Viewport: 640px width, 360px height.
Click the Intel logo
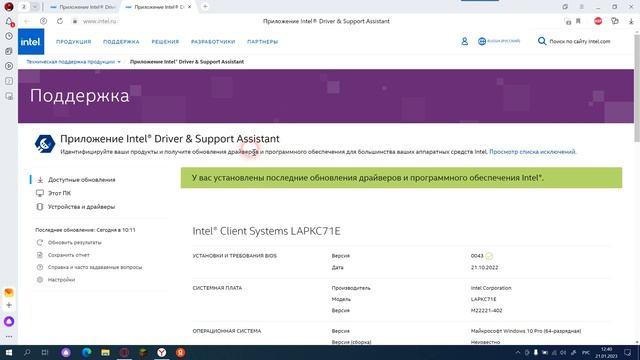click(x=31, y=42)
